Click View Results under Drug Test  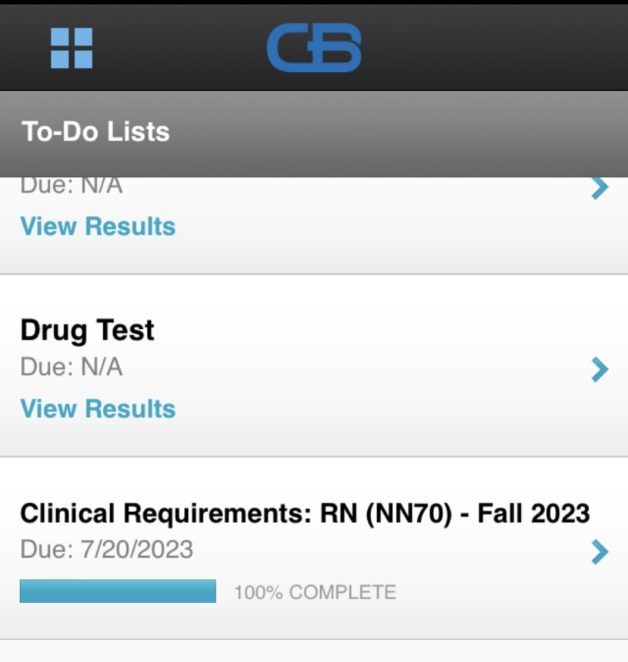98,409
